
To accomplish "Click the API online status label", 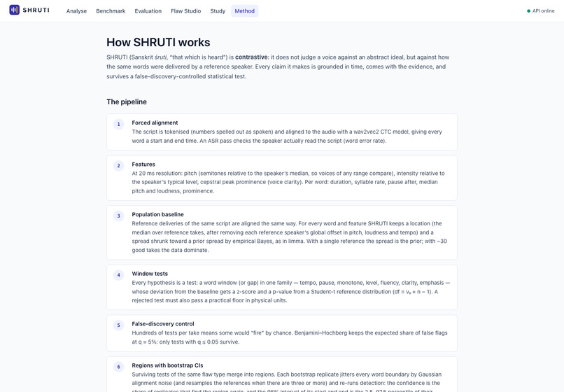I will pyautogui.click(x=544, y=11).
